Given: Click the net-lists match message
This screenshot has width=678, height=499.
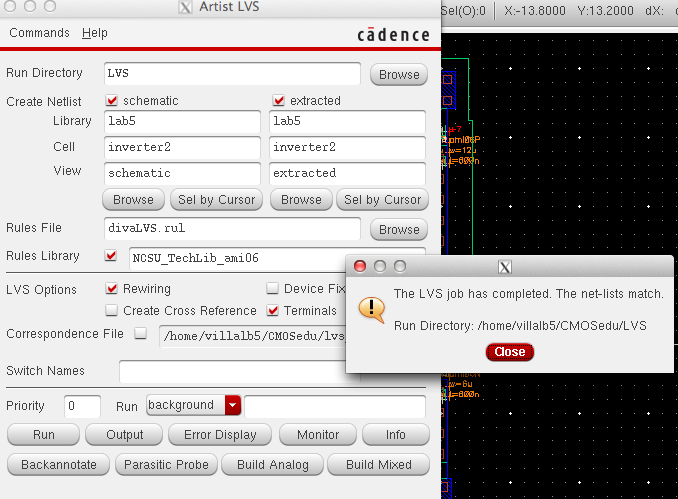Looking at the screenshot, I should point(528,294).
